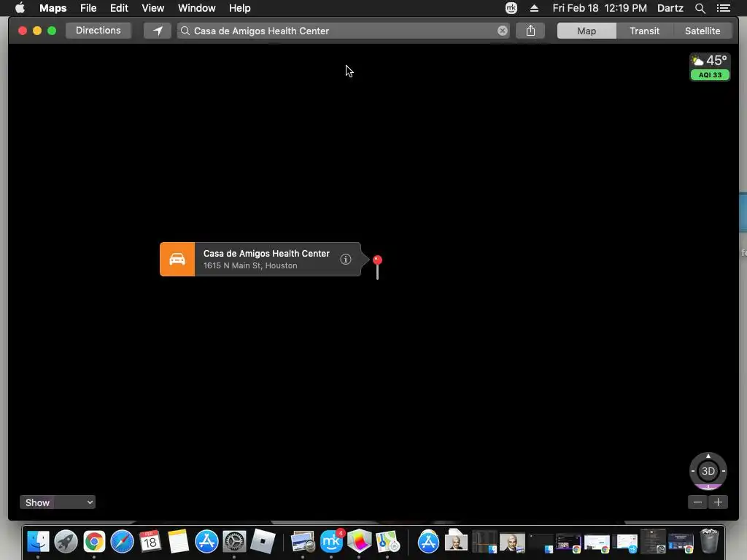This screenshot has width=747, height=560.
Task: Close the Maps window
Action: pyautogui.click(x=23, y=31)
